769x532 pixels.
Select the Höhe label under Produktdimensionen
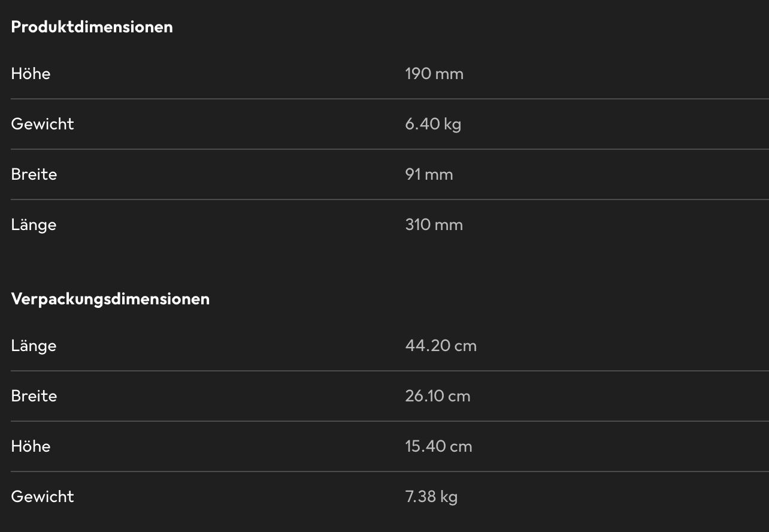click(31, 74)
